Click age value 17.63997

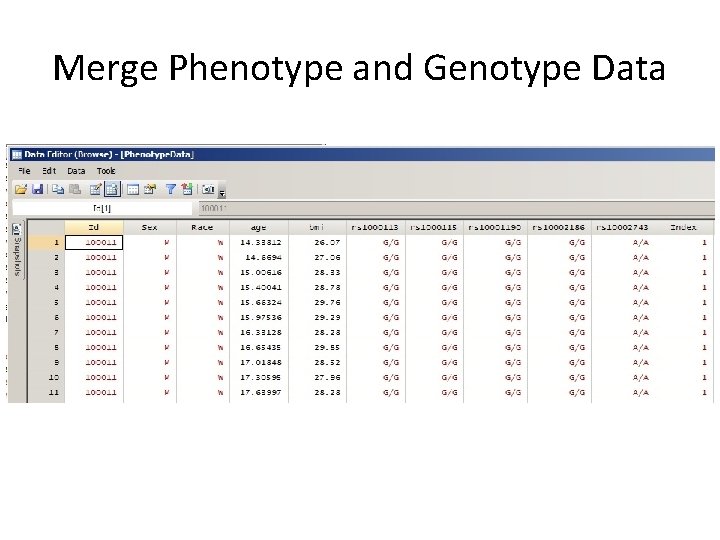coord(261,393)
